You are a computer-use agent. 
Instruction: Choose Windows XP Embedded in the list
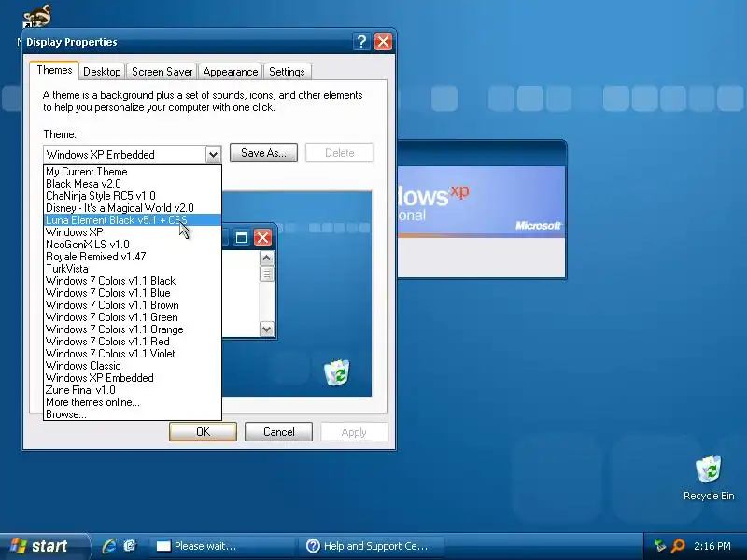tap(133, 378)
